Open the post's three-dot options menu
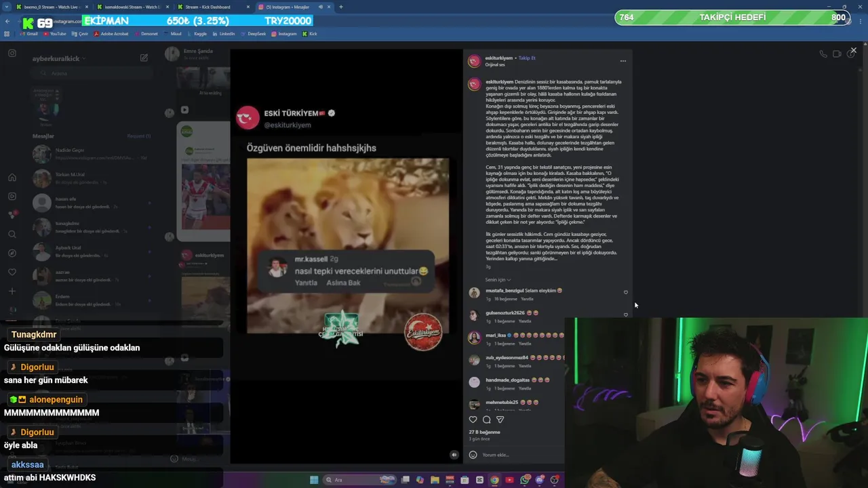The height and width of the screenshot is (488, 868). click(623, 61)
